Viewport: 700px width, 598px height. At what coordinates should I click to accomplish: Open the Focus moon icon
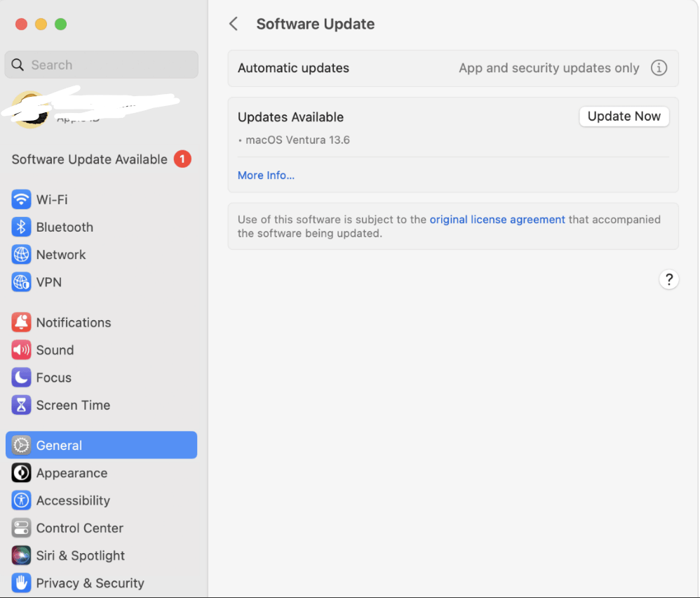click(x=21, y=378)
